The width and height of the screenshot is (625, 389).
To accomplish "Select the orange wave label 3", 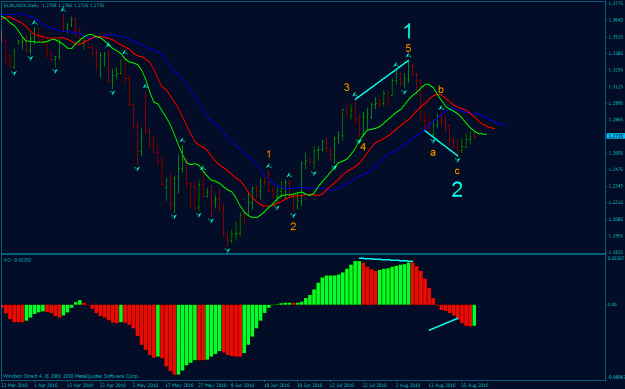I will pyautogui.click(x=347, y=88).
